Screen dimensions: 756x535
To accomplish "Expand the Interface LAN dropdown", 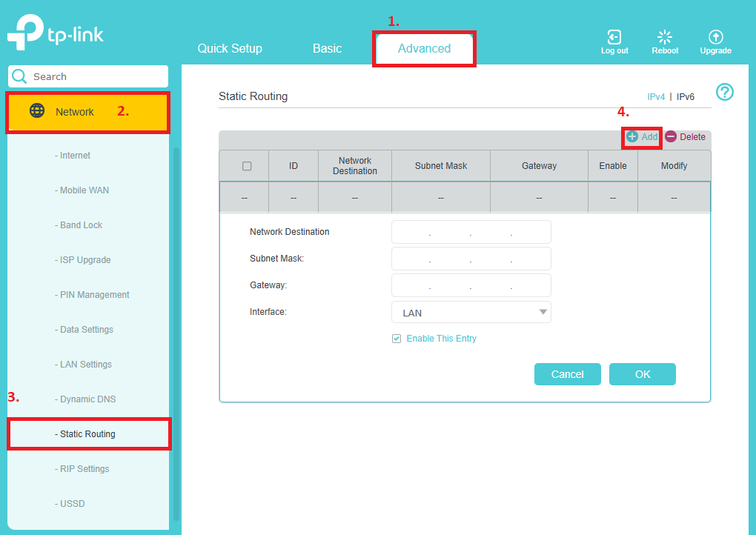I will [471, 313].
